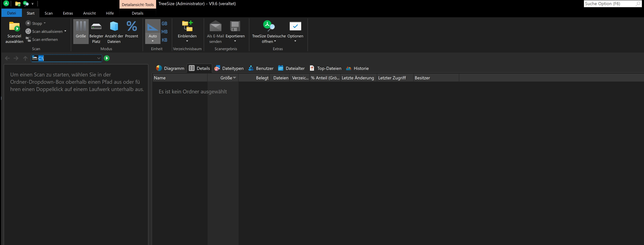Click Als E-Mail senden envelope icon

tap(215, 26)
